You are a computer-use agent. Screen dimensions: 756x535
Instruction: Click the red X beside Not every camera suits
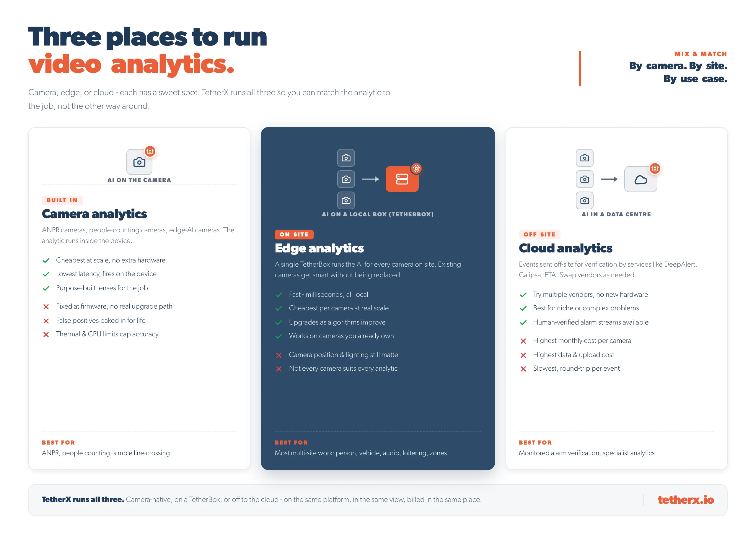pyautogui.click(x=279, y=369)
